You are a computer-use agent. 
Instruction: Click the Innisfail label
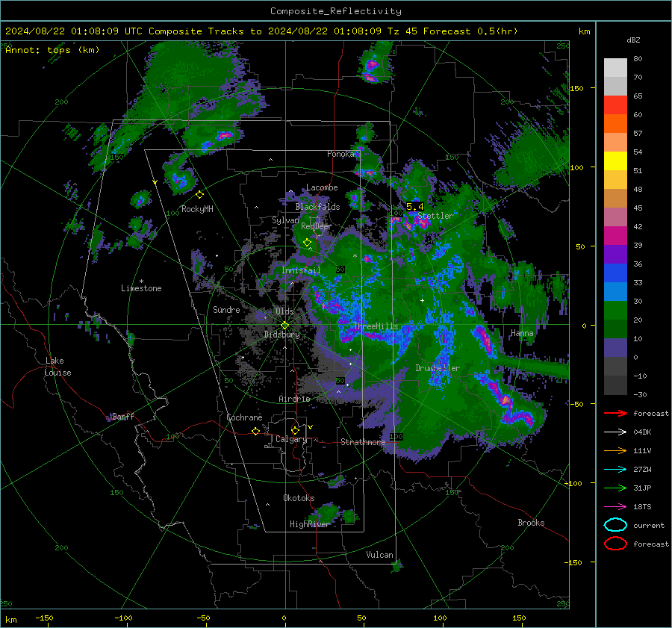click(301, 270)
